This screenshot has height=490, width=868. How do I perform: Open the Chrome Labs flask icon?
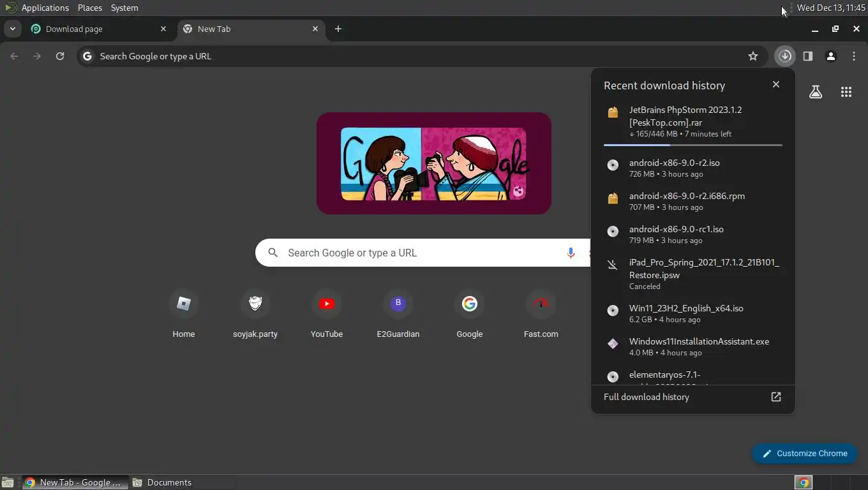816,92
